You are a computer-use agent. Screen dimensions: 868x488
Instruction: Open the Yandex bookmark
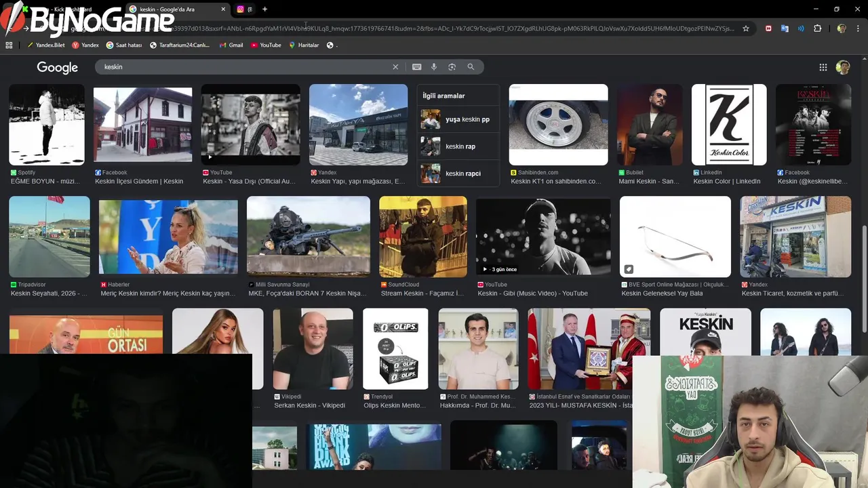click(x=85, y=45)
